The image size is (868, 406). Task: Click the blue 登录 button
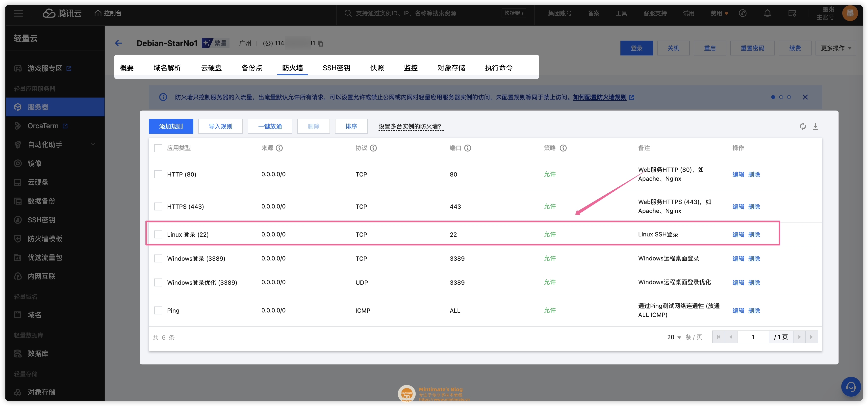636,48
